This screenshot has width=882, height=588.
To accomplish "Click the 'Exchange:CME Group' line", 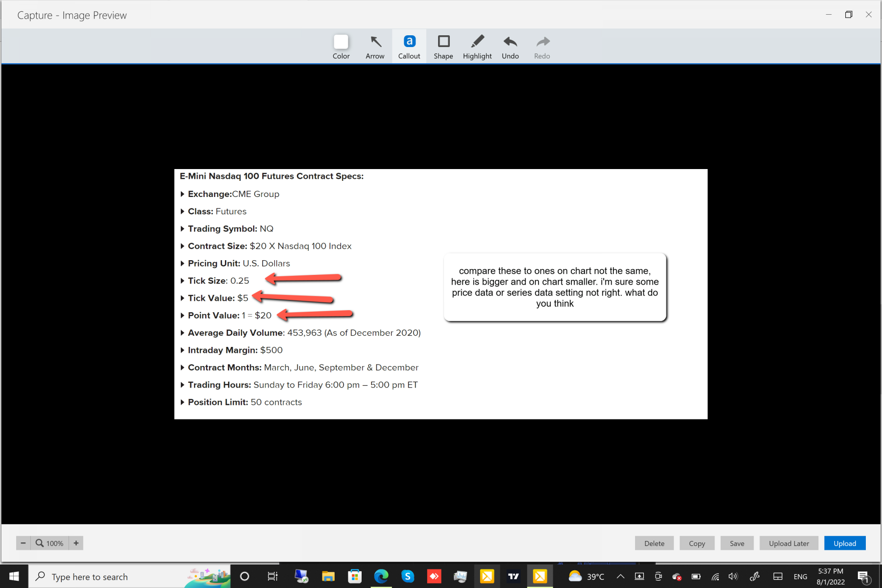I will point(233,194).
